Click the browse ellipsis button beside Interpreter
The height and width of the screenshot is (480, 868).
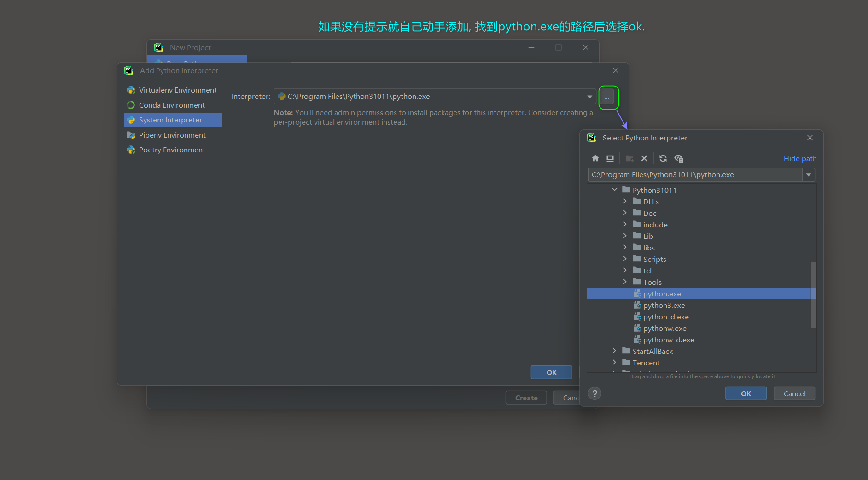point(607,97)
